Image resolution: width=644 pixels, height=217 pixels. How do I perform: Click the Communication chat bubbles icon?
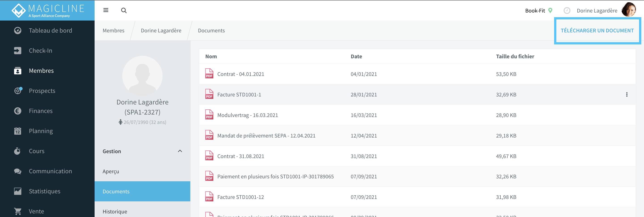pos(18,171)
